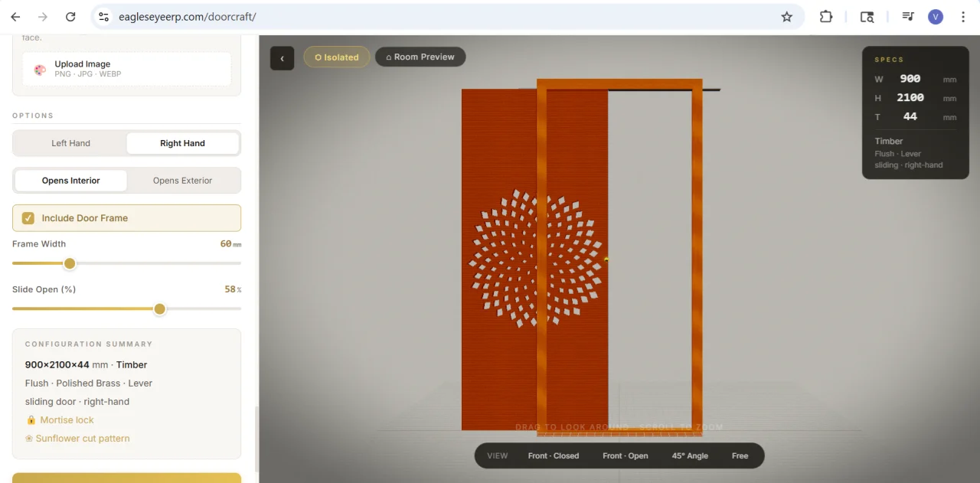980x483 pixels.
Task: Open the search tabs icon in toolbar
Action: [x=867, y=17]
